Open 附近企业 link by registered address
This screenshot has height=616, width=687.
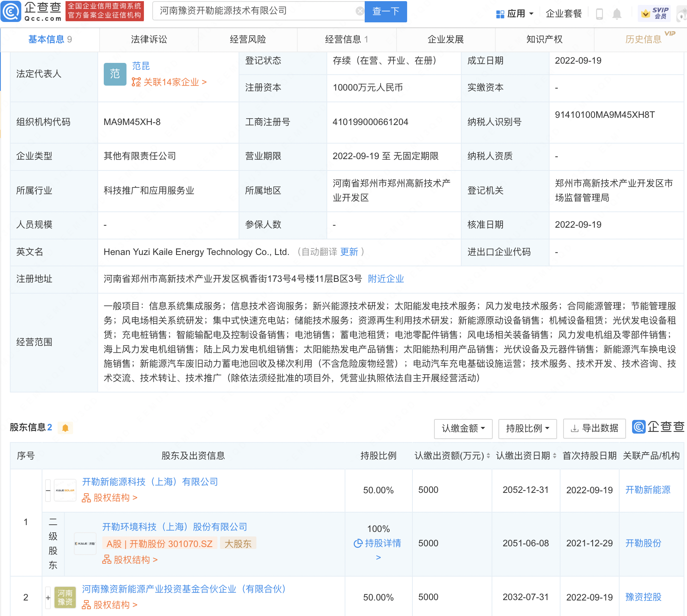click(386, 279)
